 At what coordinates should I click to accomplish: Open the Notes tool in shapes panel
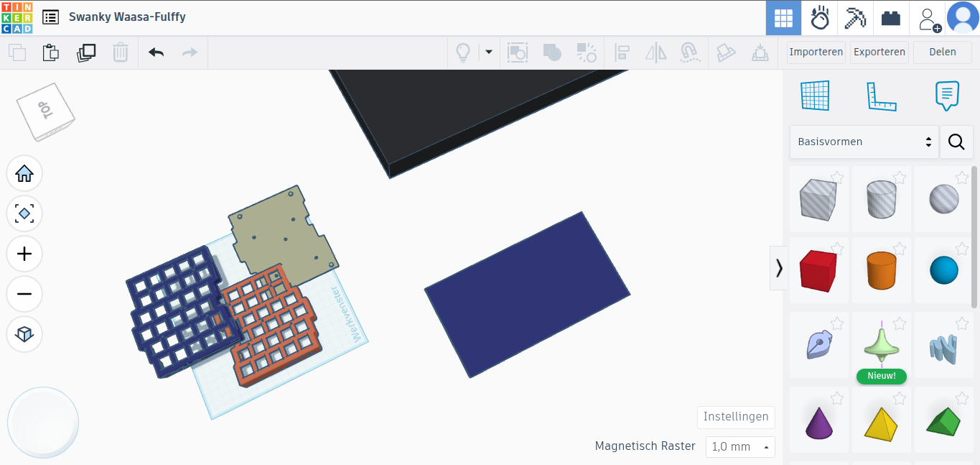tap(947, 96)
